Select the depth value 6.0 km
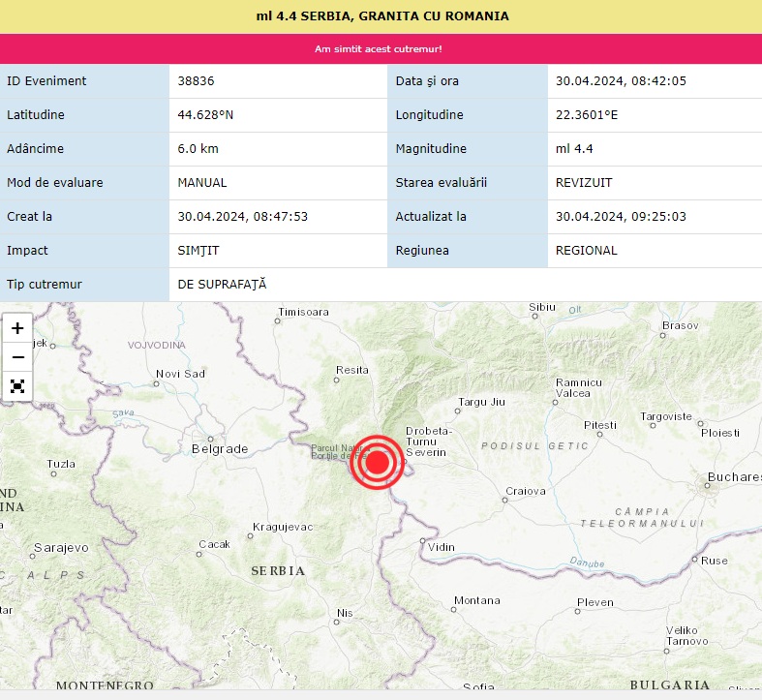This screenshot has width=762, height=700. click(199, 149)
